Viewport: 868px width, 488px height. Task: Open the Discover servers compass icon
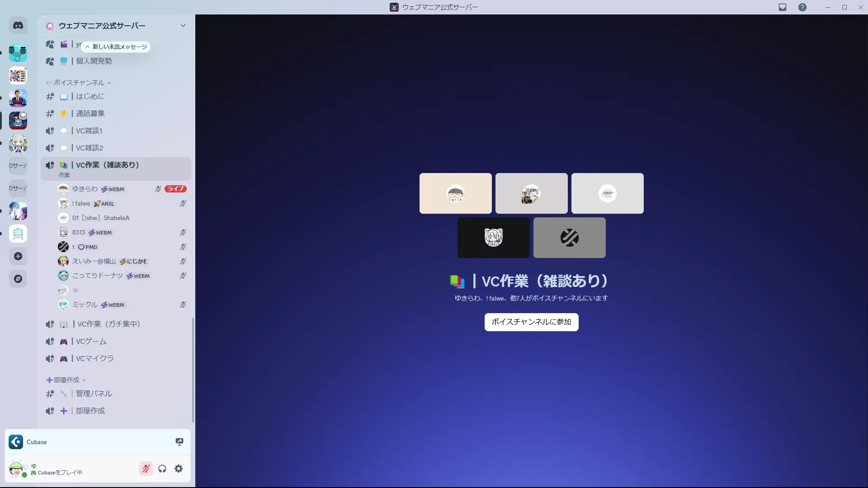[x=18, y=279]
